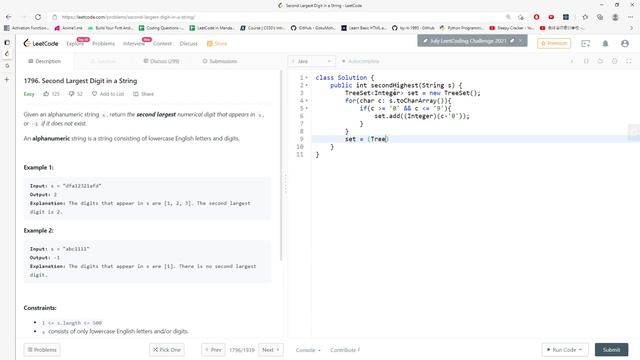Switch to the Description tab
Screen dimensions: 640x360
point(44,61)
